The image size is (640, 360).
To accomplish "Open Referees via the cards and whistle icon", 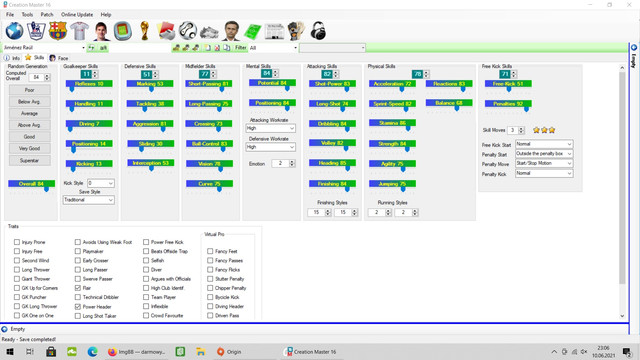I will coord(166,31).
